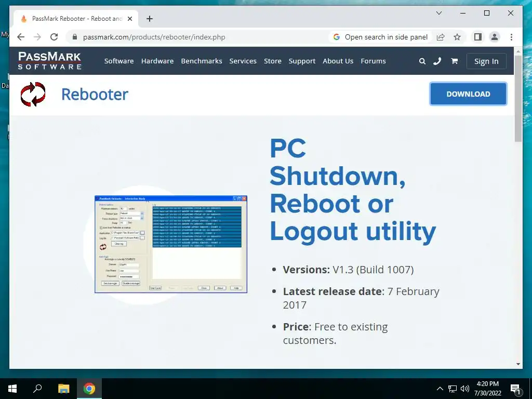View site security lock info
Screen dimensions: 532x399
pyautogui.click(x=75, y=37)
